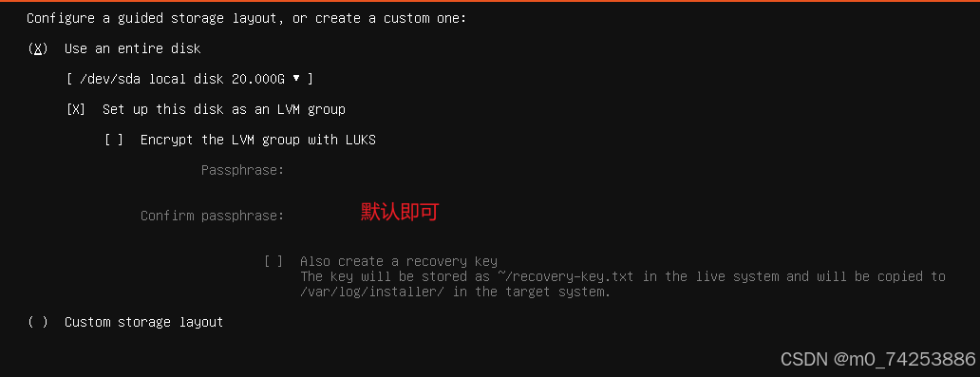This screenshot has height=377, width=980.
Task: Select the "Custom storage layout" radio button
Action: pyautogui.click(x=37, y=322)
